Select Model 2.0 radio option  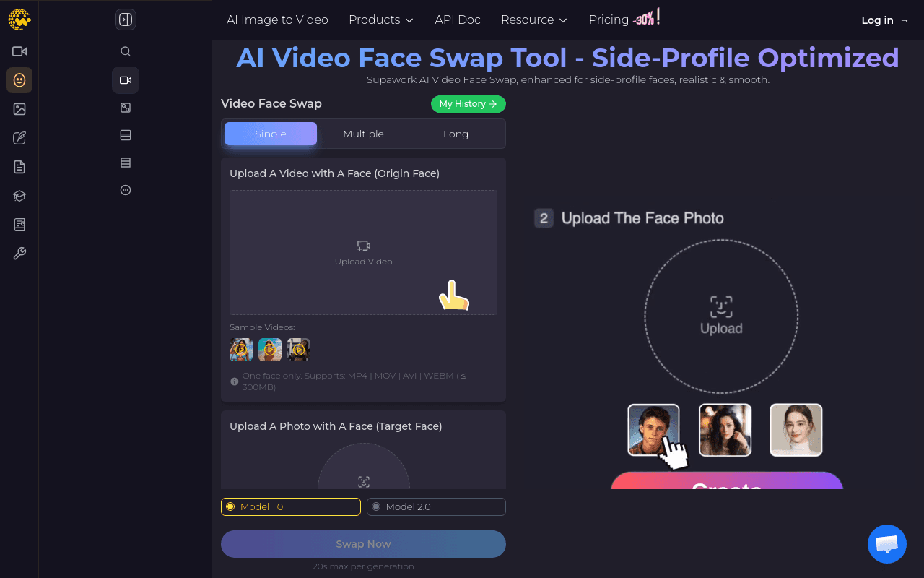[436, 506]
